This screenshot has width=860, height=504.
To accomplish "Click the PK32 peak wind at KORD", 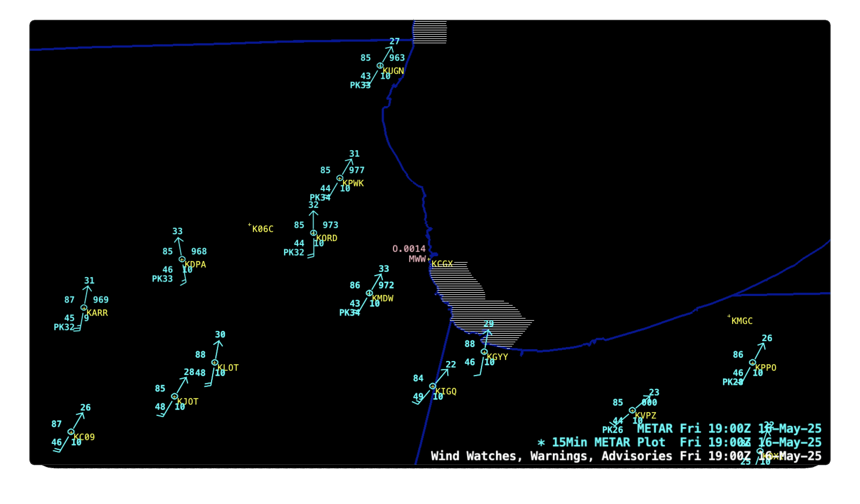I will pos(293,253).
